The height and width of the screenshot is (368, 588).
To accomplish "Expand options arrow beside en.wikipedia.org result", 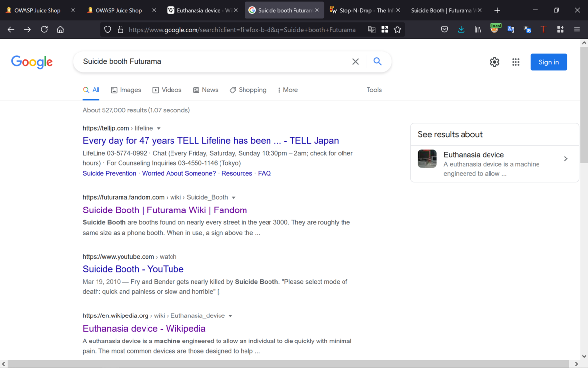I will coord(230,316).
